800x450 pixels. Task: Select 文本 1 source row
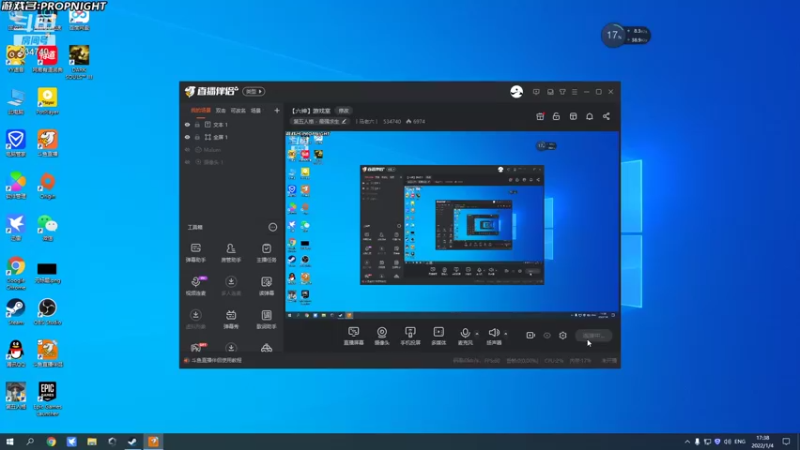[x=232, y=124]
